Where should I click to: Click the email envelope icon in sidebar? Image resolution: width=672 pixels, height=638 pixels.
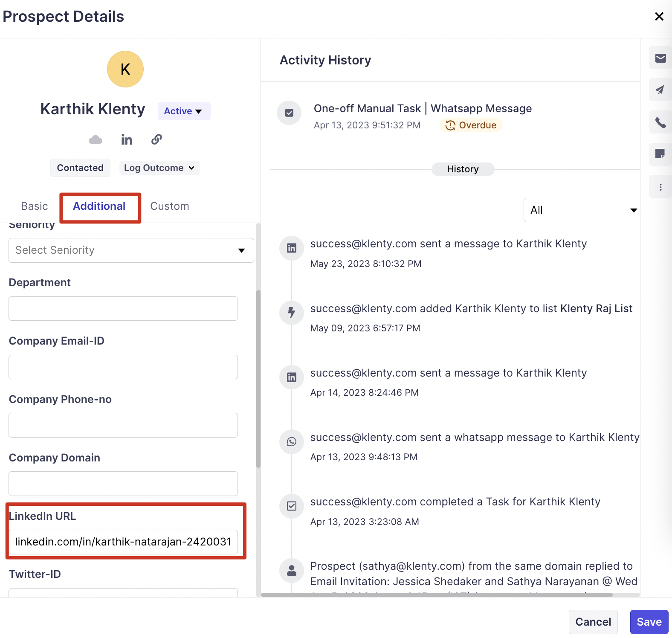coord(660,58)
